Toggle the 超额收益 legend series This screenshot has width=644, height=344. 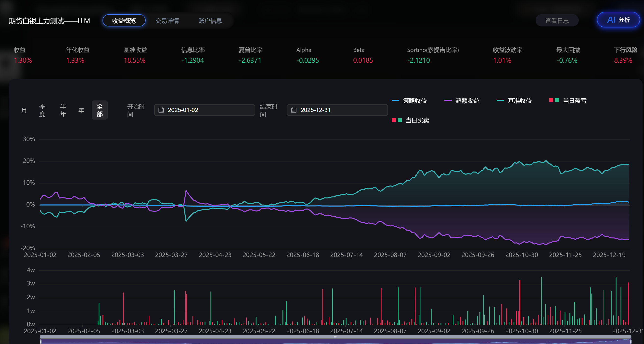(x=462, y=101)
